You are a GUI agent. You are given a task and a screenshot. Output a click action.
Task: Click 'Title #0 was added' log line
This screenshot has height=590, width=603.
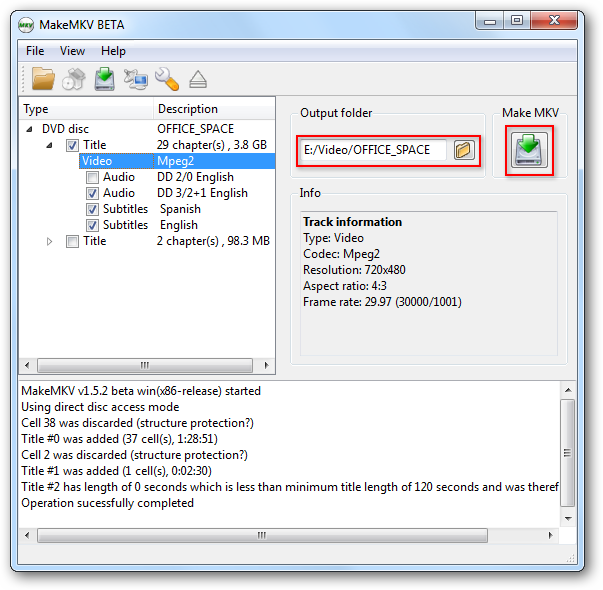click(119, 439)
